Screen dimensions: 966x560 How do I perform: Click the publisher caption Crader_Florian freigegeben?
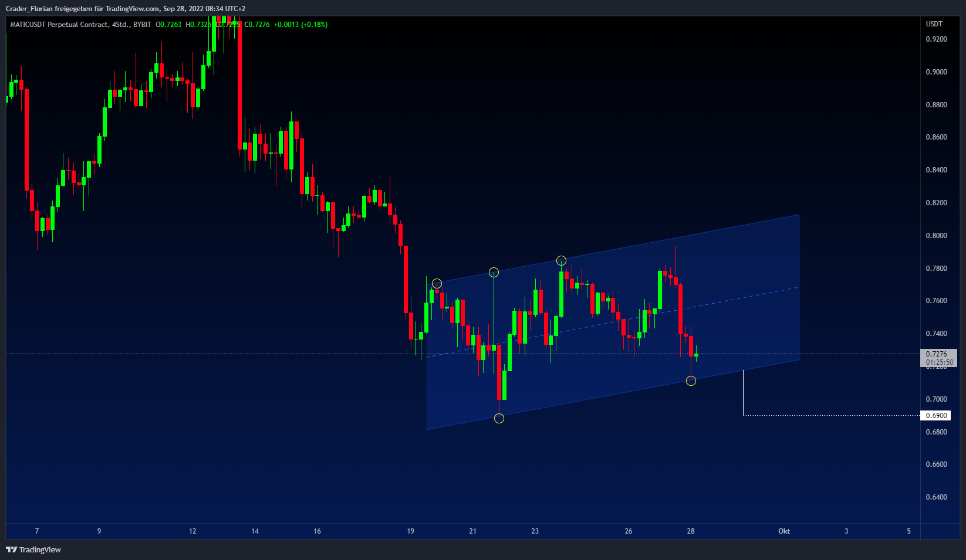[x=49, y=9]
